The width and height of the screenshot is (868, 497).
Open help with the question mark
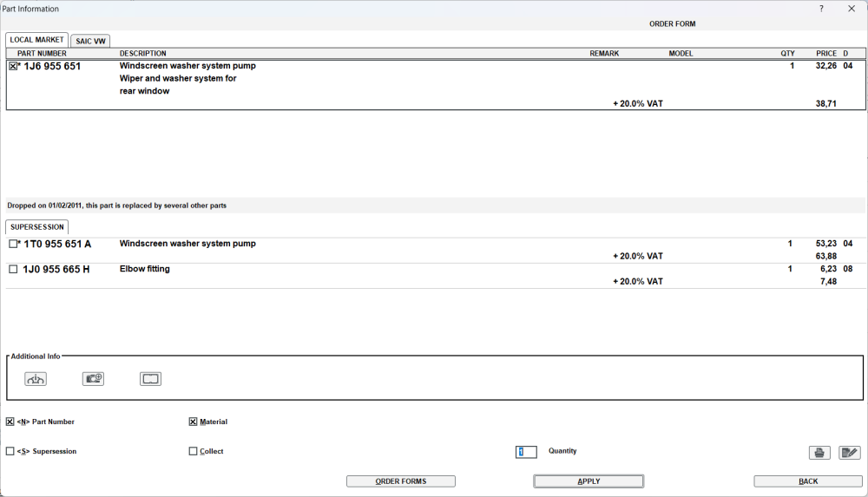point(821,9)
